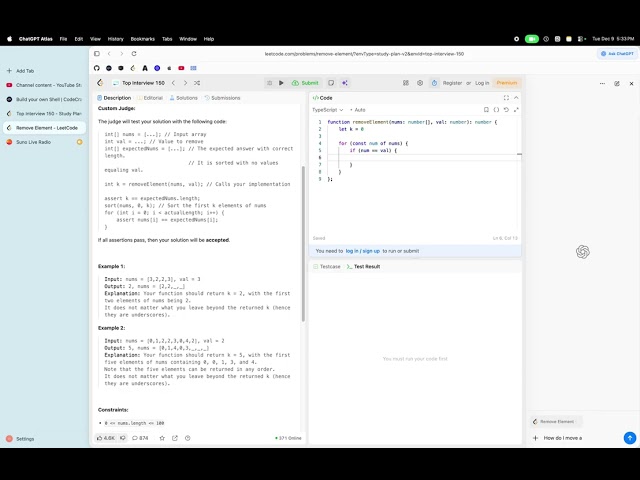The image size is (640, 480).
Task: Open the Tabs menu
Action: (167, 39)
